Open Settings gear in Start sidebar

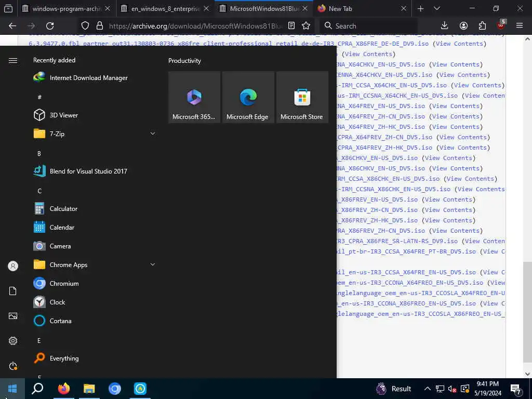coord(13,341)
